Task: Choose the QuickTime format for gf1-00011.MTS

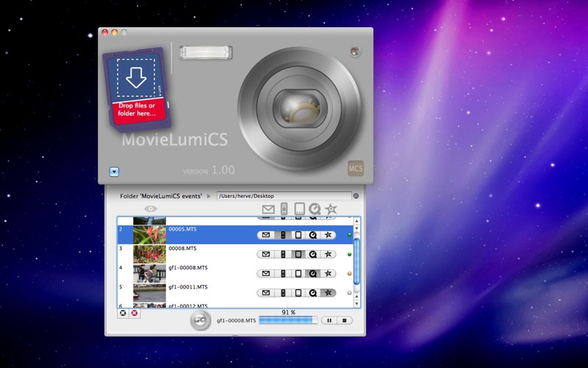Action: tap(313, 292)
